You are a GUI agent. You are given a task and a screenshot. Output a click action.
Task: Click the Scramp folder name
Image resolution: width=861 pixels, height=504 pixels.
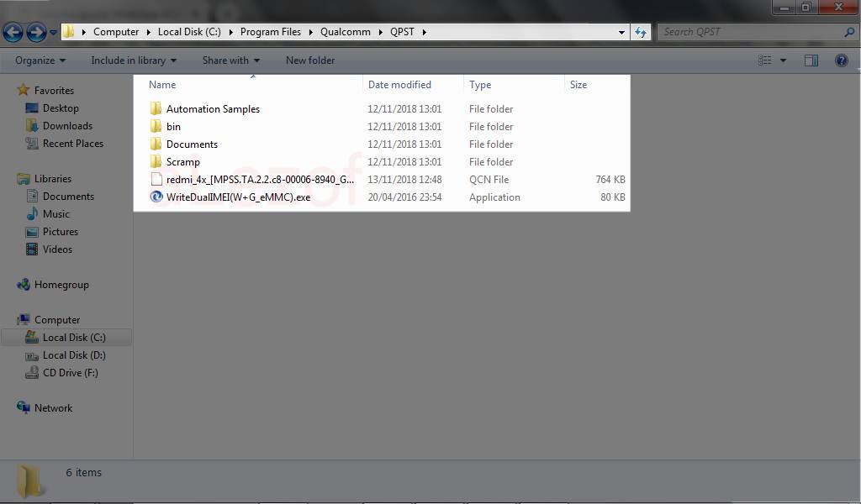182,162
